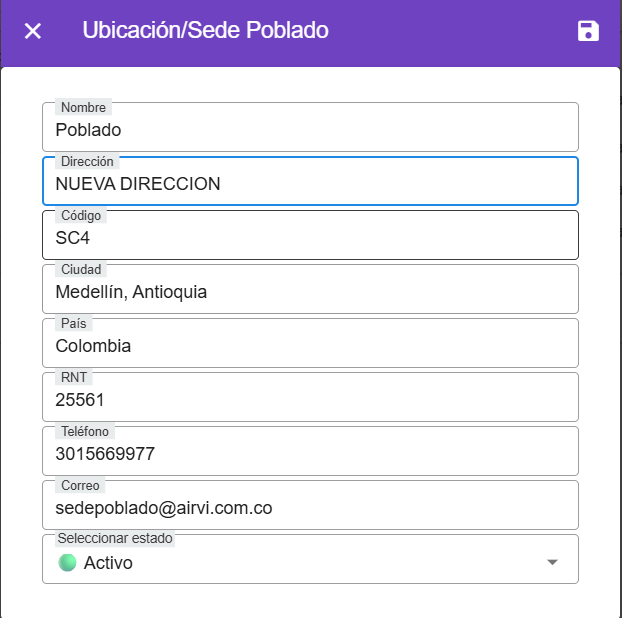The image size is (622, 618).
Task: Click the Código floating label
Action: coord(81,215)
